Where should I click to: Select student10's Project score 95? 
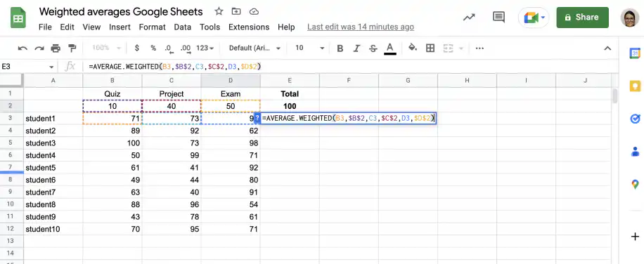(x=172, y=229)
